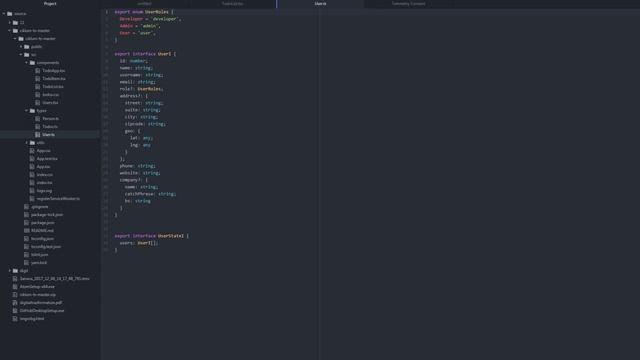Screen dimensions: 640x360
Task: Select the App.css file icon
Action: coord(32,151)
